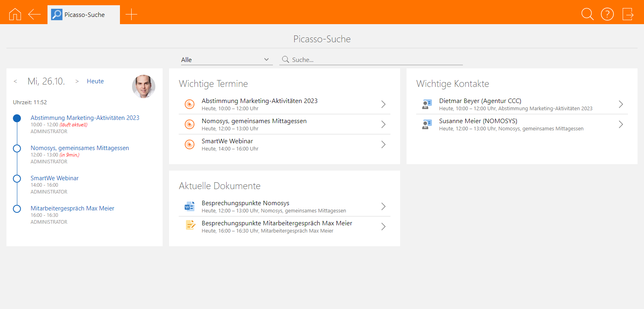
Task: Click the Aktuelle Dokumente heading
Action: (220, 186)
